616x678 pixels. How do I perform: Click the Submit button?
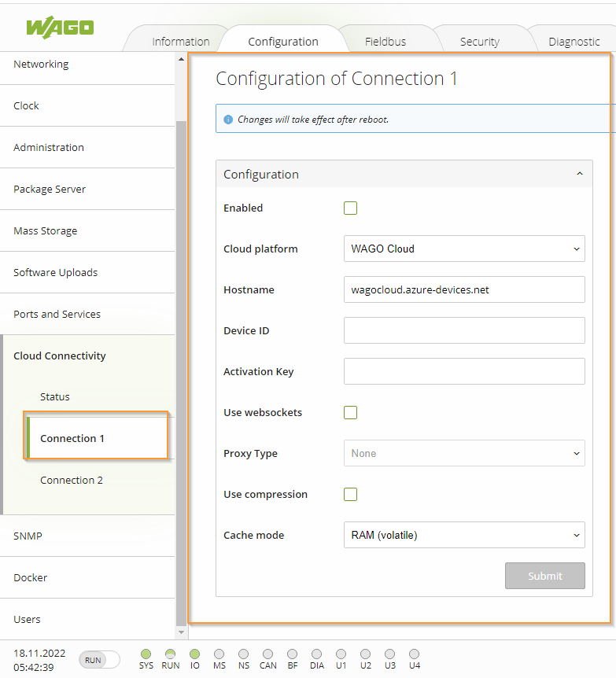[545, 576]
